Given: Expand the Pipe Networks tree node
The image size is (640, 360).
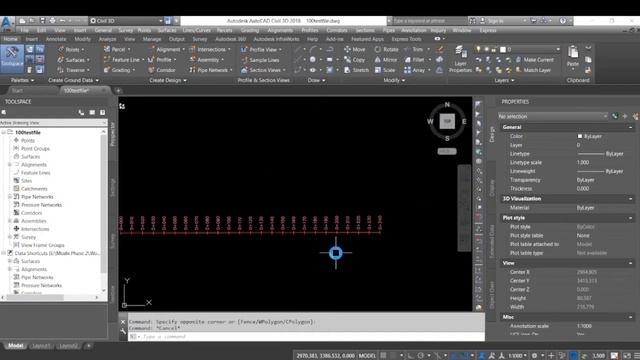Looking at the screenshot, I should 10,197.
